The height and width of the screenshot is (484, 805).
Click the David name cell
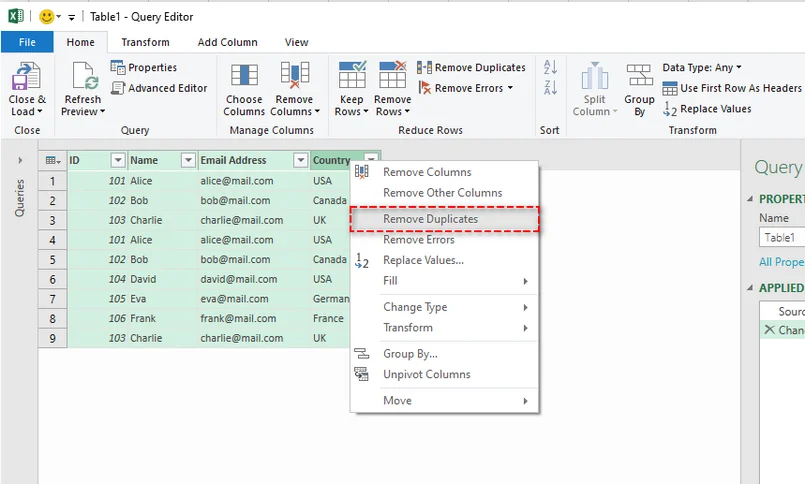pos(163,279)
